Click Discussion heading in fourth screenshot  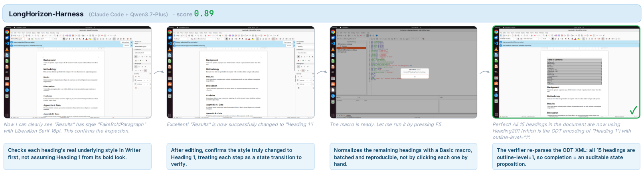tap(553, 113)
